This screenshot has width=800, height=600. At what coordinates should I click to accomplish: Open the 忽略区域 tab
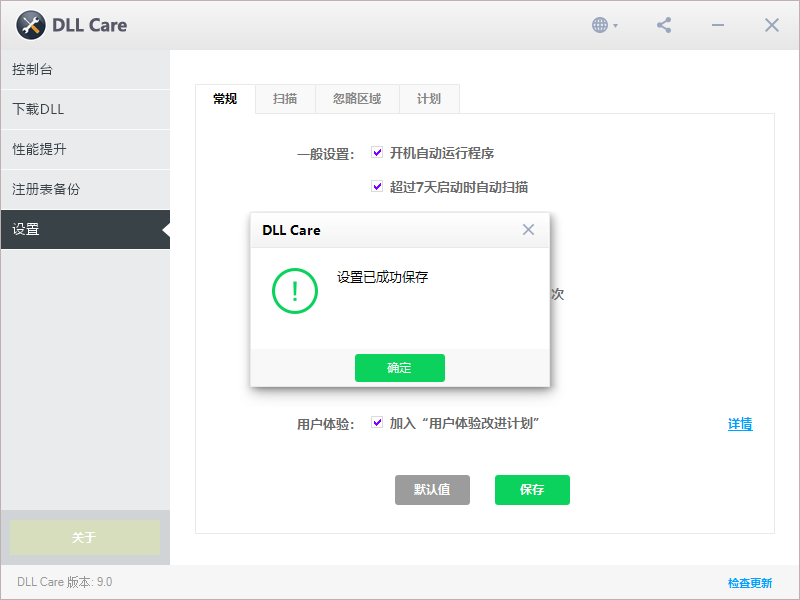355,99
